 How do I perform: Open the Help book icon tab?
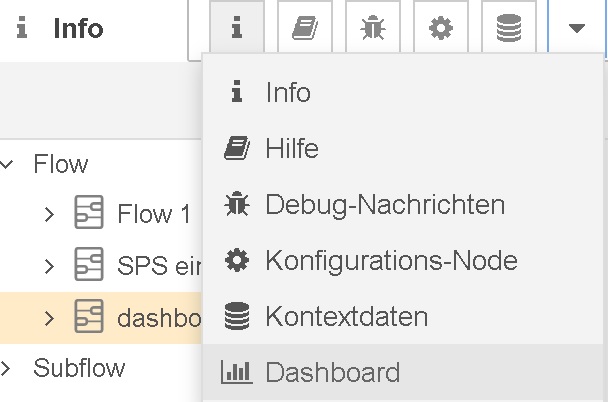click(x=305, y=28)
